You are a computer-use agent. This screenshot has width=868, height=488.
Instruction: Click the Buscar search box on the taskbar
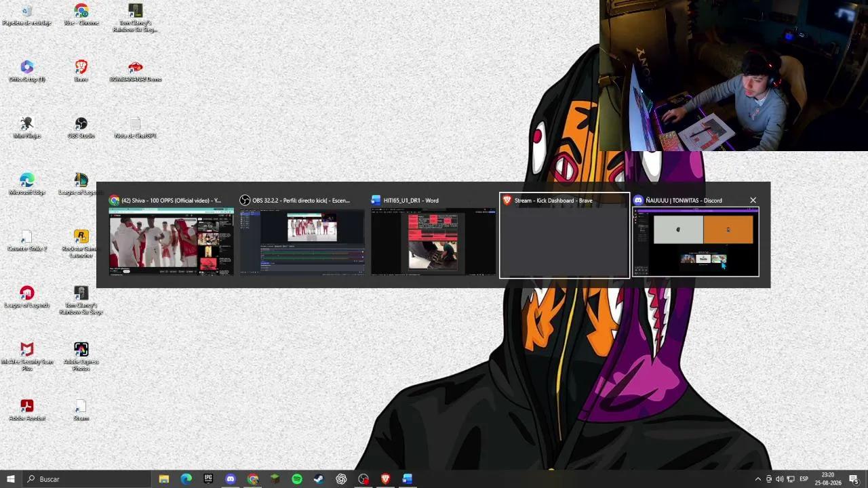coord(86,479)
